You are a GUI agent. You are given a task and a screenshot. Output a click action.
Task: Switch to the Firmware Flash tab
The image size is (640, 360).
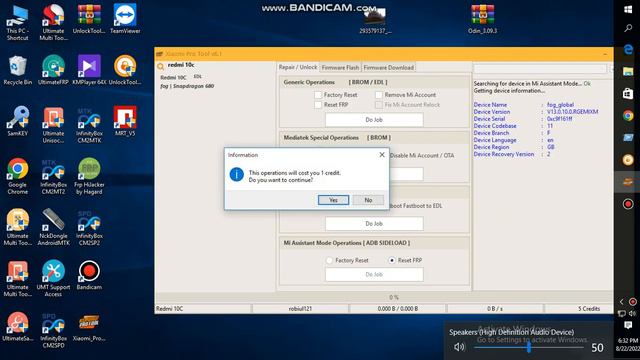(x=340, y=68)
